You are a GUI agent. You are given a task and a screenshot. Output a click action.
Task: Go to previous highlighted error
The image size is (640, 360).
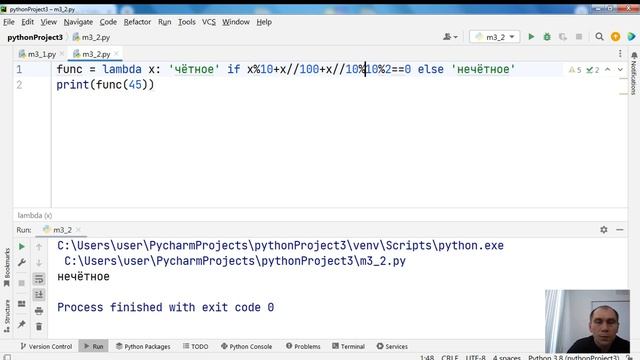click(607, 70)
